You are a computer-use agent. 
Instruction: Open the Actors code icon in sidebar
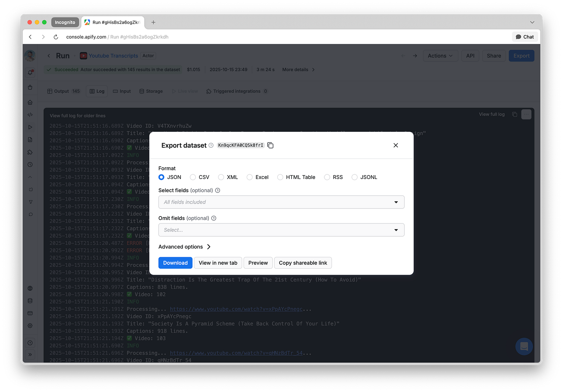coord(30,115)
